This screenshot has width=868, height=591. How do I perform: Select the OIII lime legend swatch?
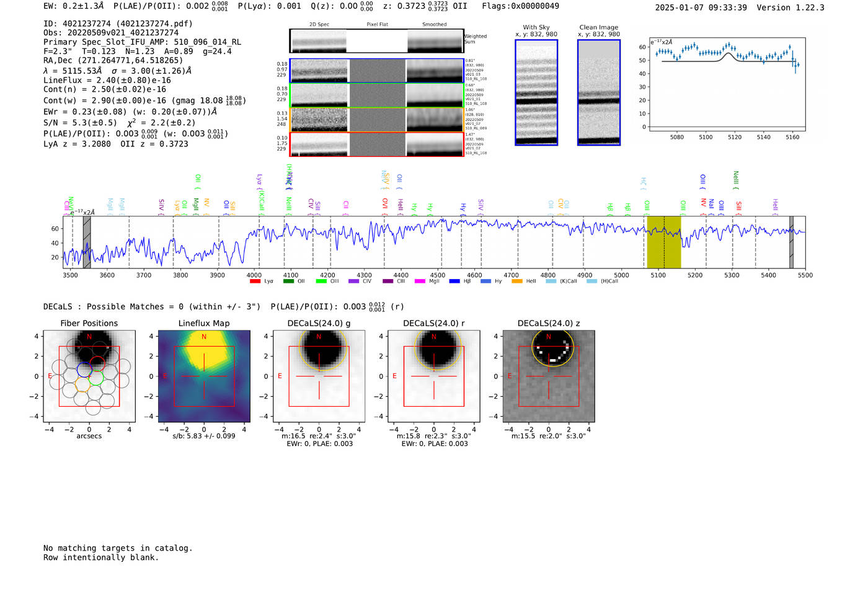coord(321,282)
